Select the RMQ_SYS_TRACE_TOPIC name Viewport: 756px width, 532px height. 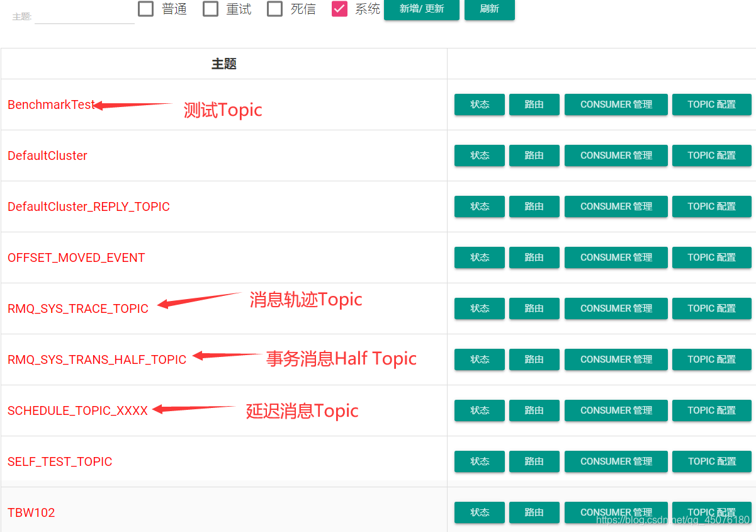(78, 308)
